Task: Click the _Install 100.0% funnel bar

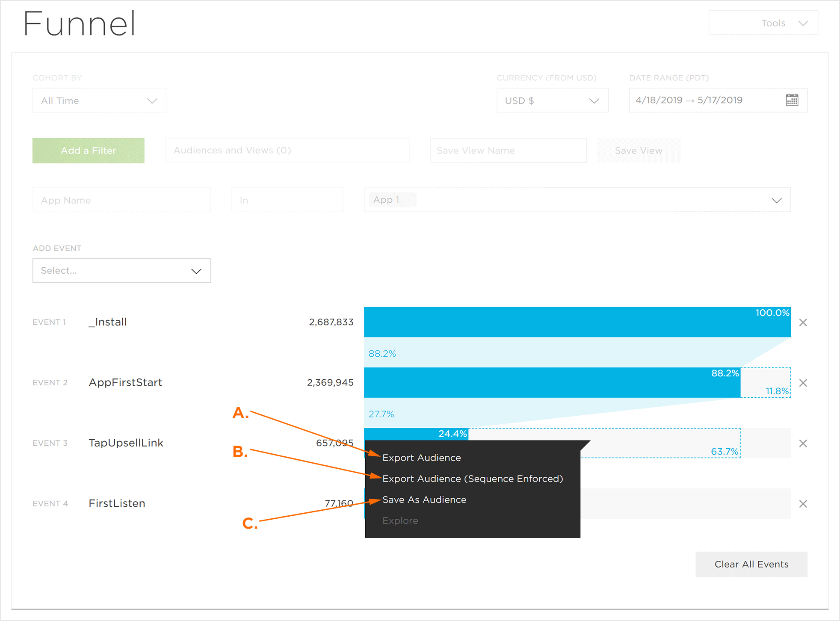Action: tap(577, 322)
